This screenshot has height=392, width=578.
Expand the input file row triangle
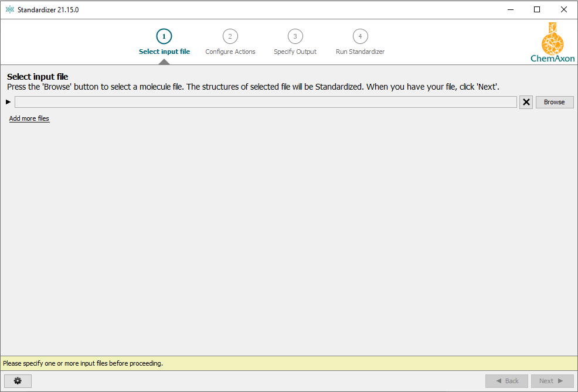pos(8,102)
